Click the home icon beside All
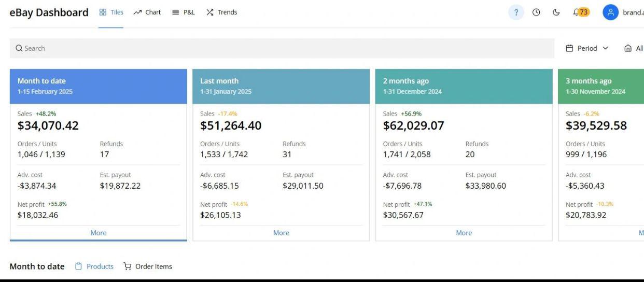644x282 pixels. [x=628, y=48]
